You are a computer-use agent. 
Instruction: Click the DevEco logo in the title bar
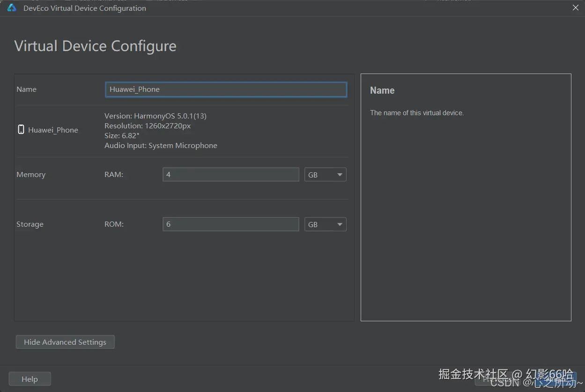tap(12, 8)
